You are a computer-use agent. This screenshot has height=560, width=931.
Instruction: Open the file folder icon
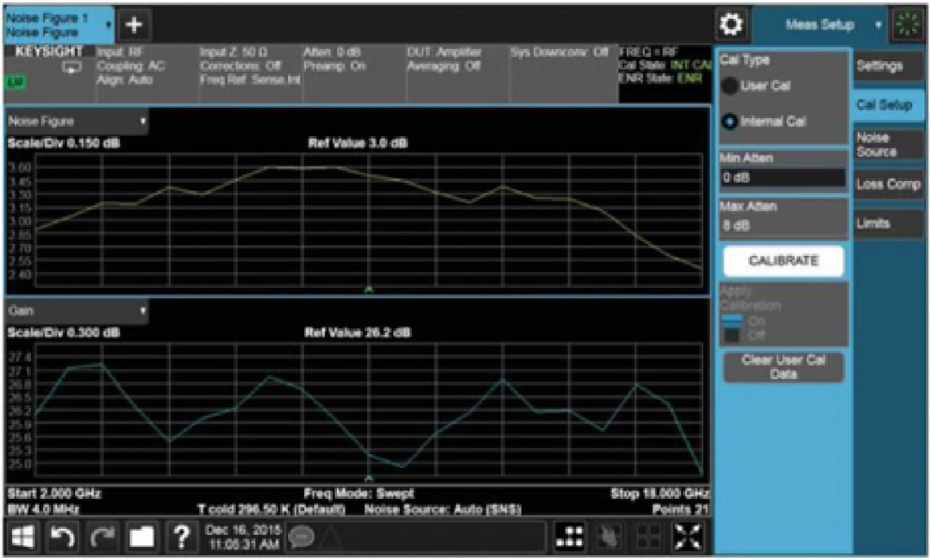tap(142, 538)
